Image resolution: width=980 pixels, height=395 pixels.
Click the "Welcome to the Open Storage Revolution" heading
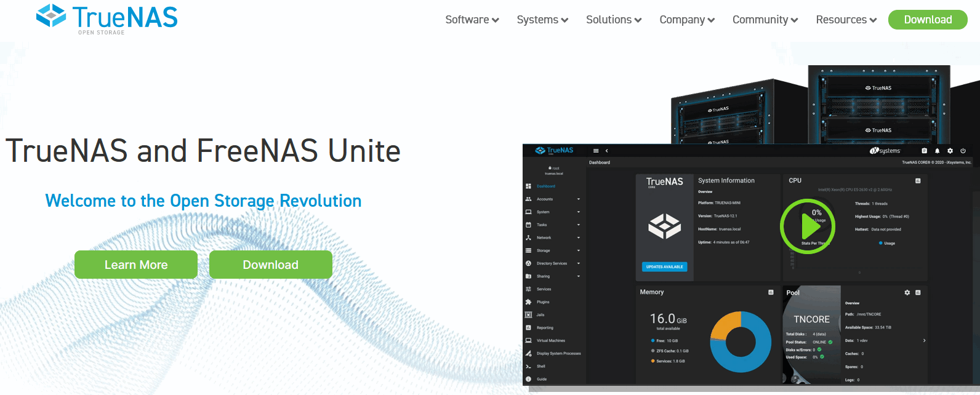tap(203, 201)
